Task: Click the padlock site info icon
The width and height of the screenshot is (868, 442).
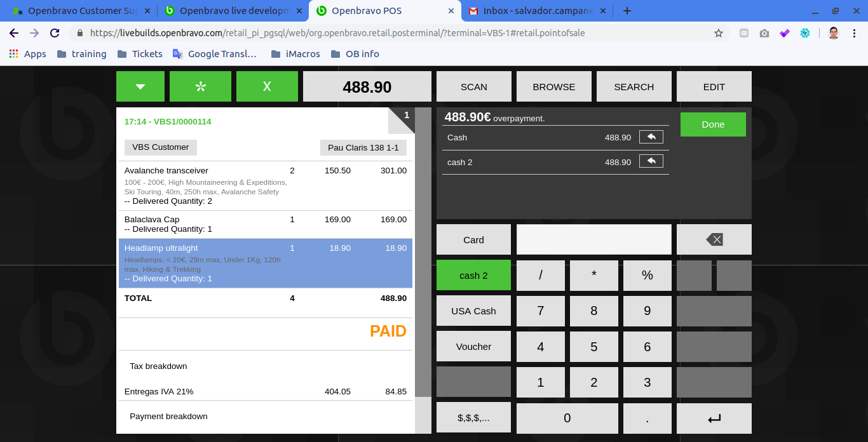Action: 79,33
